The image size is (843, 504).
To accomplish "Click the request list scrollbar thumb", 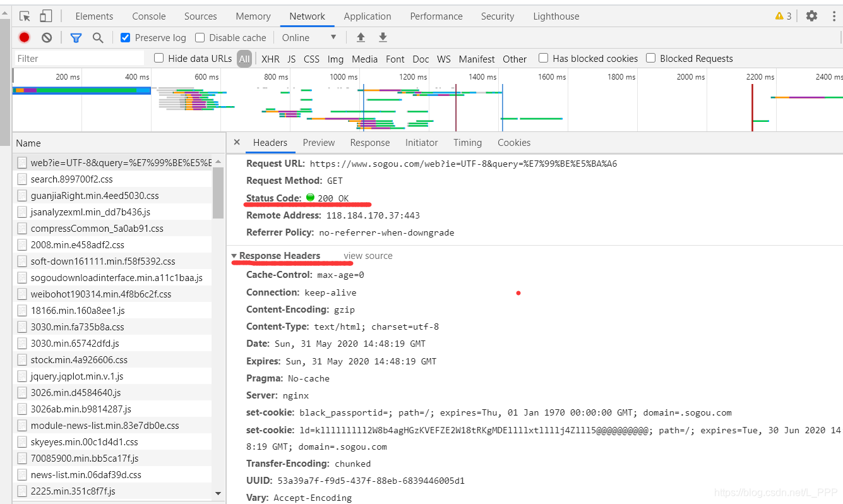I will (218, 193).
